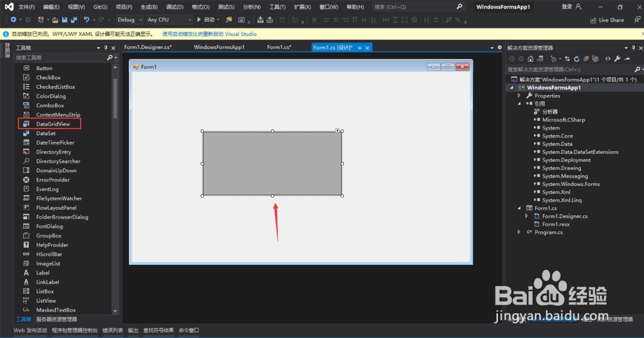This screenshot has width=644, height=338.
Task: Switch to the Form1.Designer.cs* tab
Action: (x=148, y=47)
